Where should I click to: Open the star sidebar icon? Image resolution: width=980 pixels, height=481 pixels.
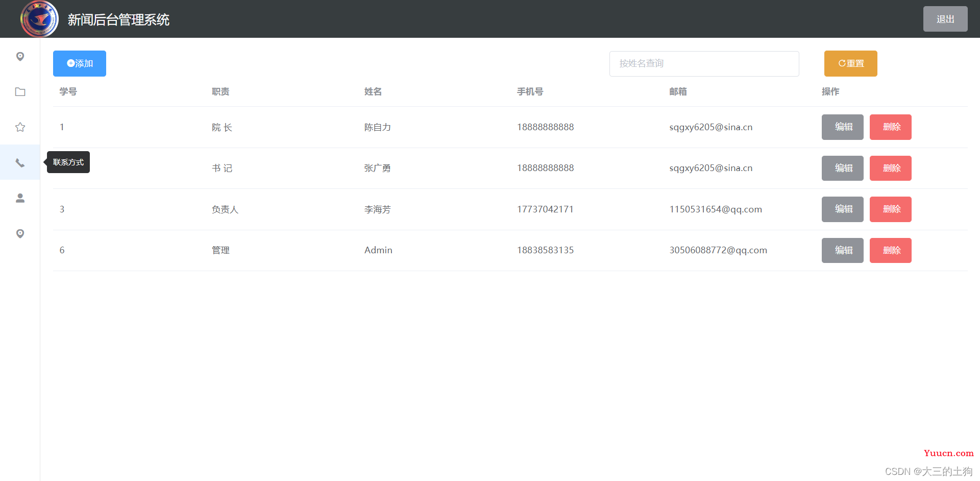[20, 127]
